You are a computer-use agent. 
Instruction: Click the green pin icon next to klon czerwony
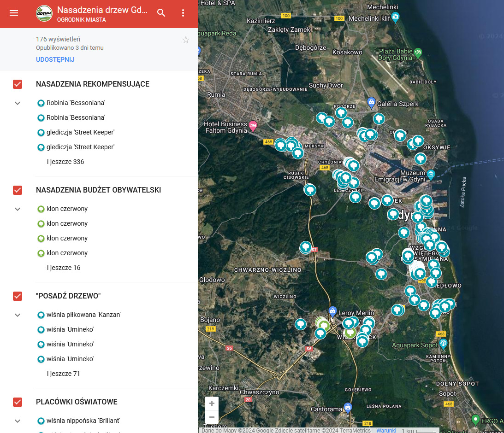click(x=41, y=209)
